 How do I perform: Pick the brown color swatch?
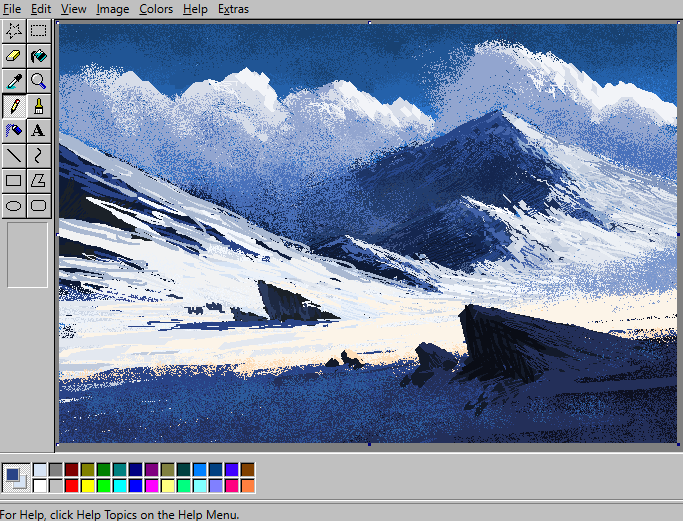pos(248,470)
